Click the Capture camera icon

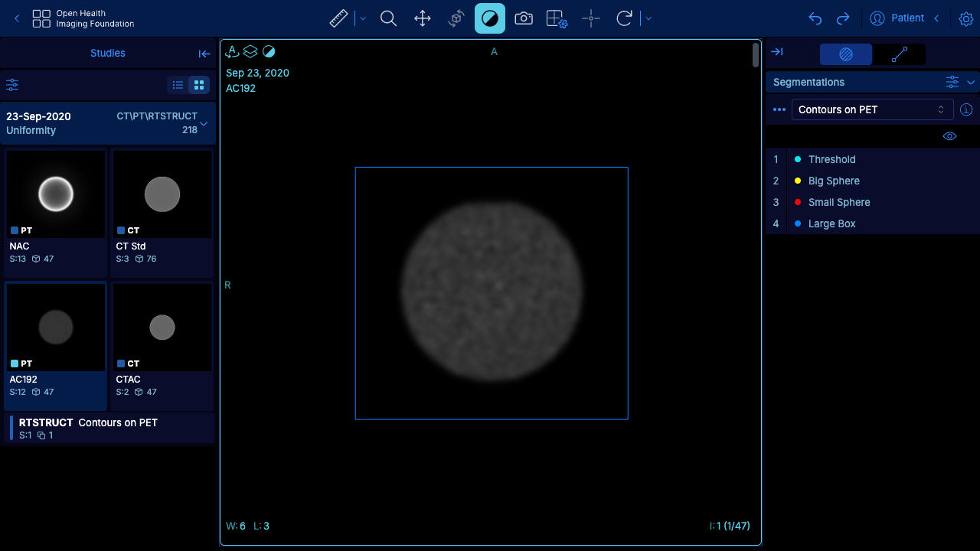click(524, 18)
